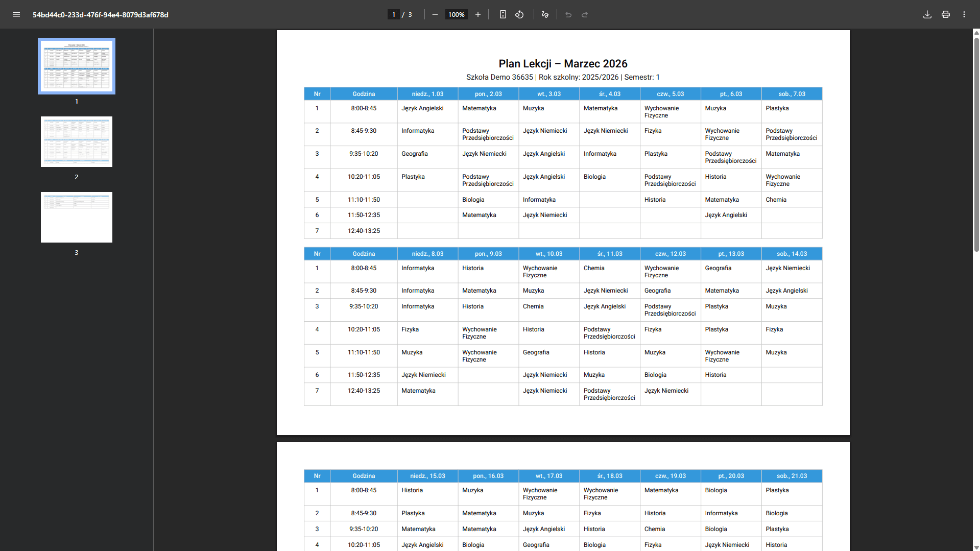Image resolution: width=980 pixels, height=551 pixels.
Task: Click the Plan Lekcji – Marzec 2026 title
Action: [x=563, y=64]
